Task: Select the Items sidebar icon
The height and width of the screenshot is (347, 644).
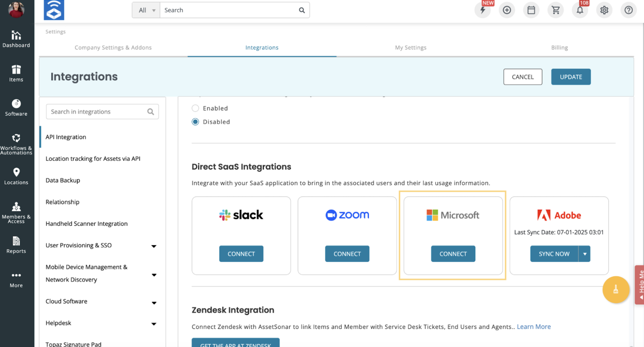Action: (x=16, y=73)
